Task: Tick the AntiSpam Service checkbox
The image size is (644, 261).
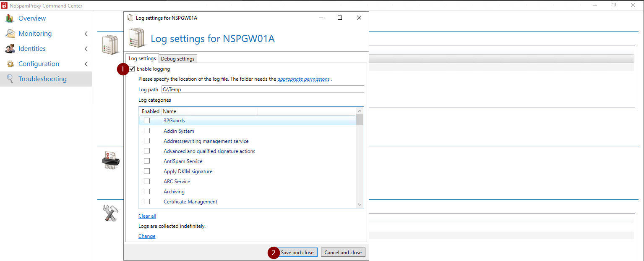Action: click(x=147, y=161)
